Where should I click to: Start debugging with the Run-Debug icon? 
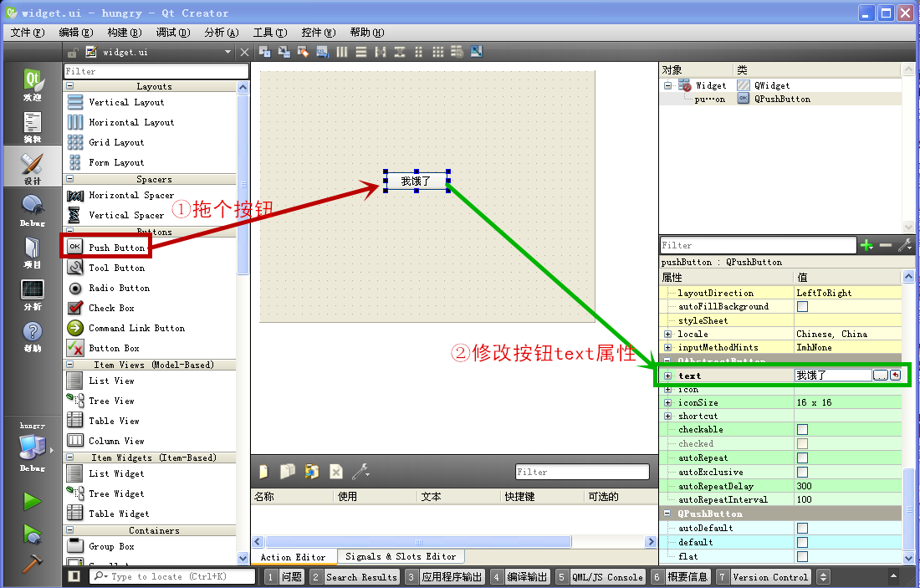[33, 534]
